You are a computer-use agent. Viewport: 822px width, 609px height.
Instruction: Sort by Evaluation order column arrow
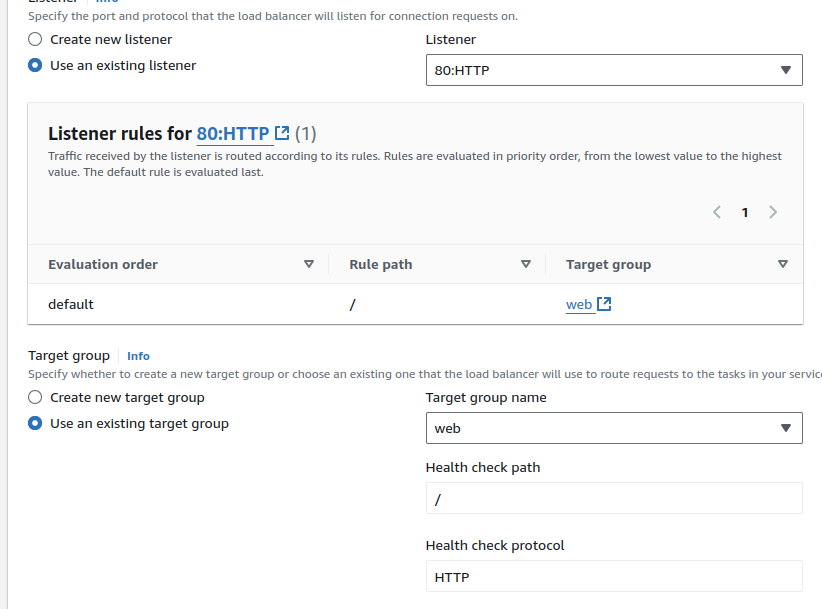tap(309, 264)
